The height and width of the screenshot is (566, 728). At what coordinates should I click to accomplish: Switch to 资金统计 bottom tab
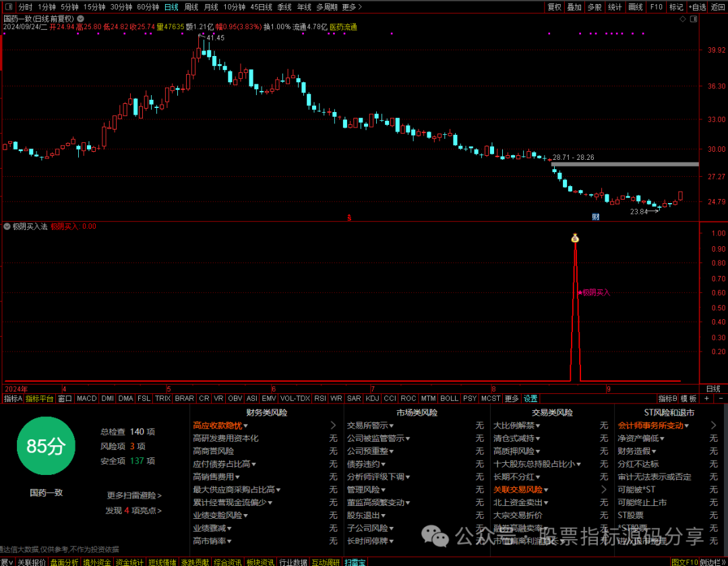point(129,562)
